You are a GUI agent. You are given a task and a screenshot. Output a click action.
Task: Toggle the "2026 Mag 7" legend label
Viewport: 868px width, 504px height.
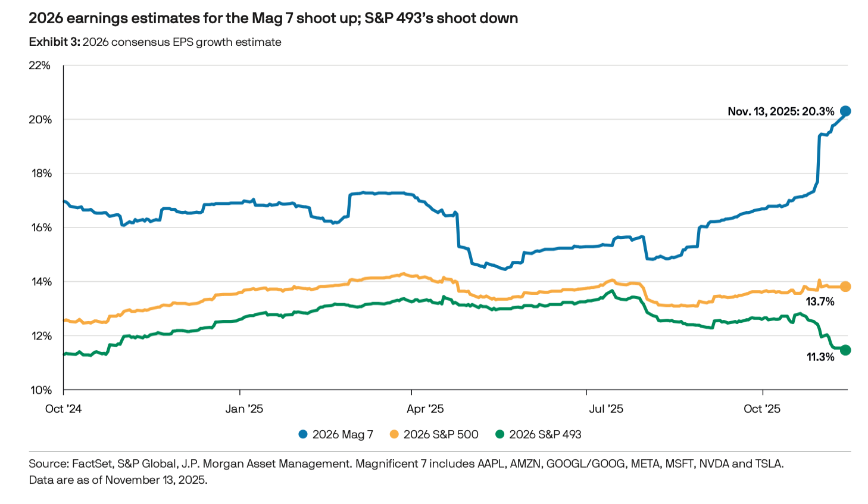[342, 434]
